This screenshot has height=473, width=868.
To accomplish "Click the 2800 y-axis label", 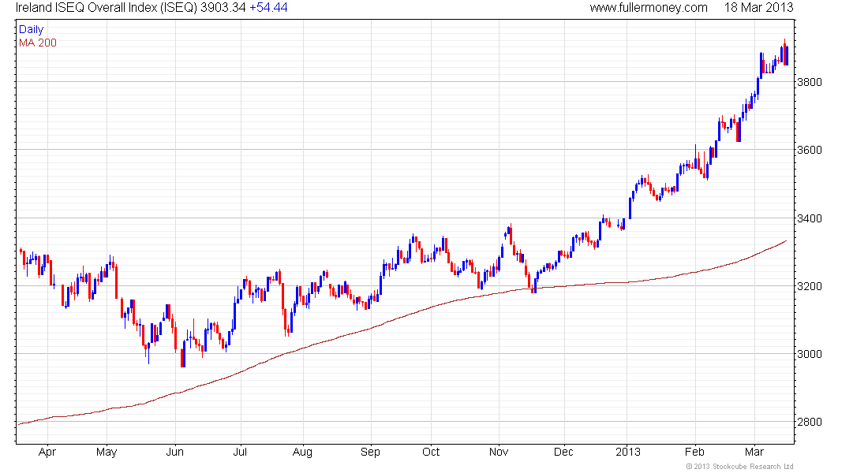I will [x=810, y=422].
